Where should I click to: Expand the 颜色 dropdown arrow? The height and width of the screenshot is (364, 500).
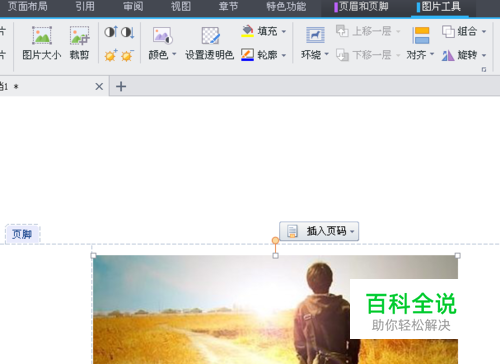174,54
